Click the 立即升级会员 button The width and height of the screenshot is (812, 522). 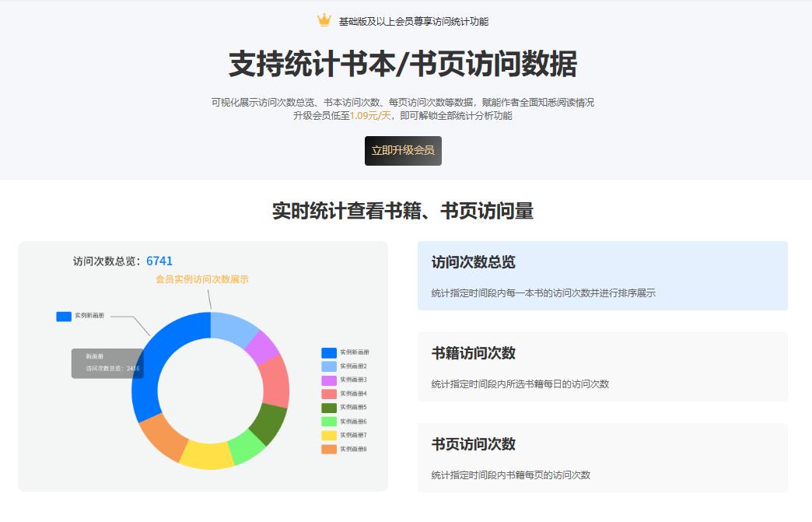point(404,151)
